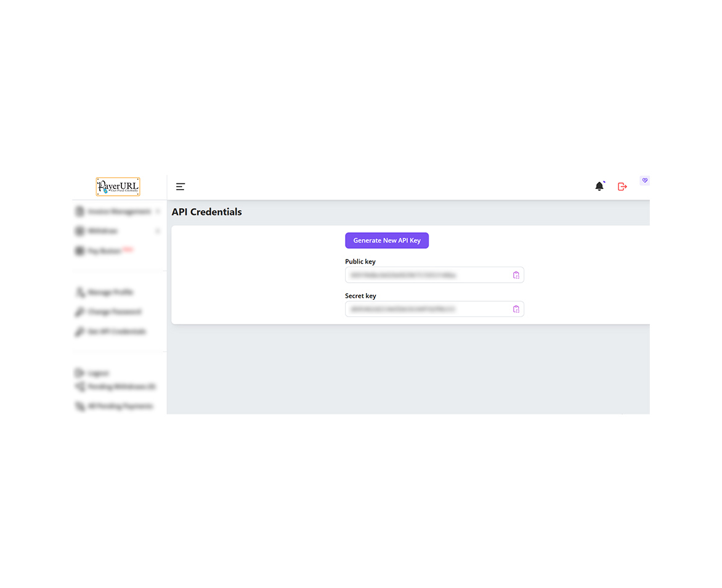Expand the Withdraw submenu arrow
The width and height of the screenshot is (722, 588).
point(158,231)
